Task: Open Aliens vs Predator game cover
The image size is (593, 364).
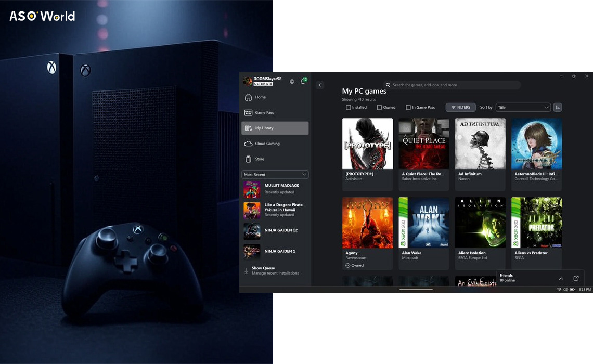Action: pyautogui.click(x=537, y=223)
